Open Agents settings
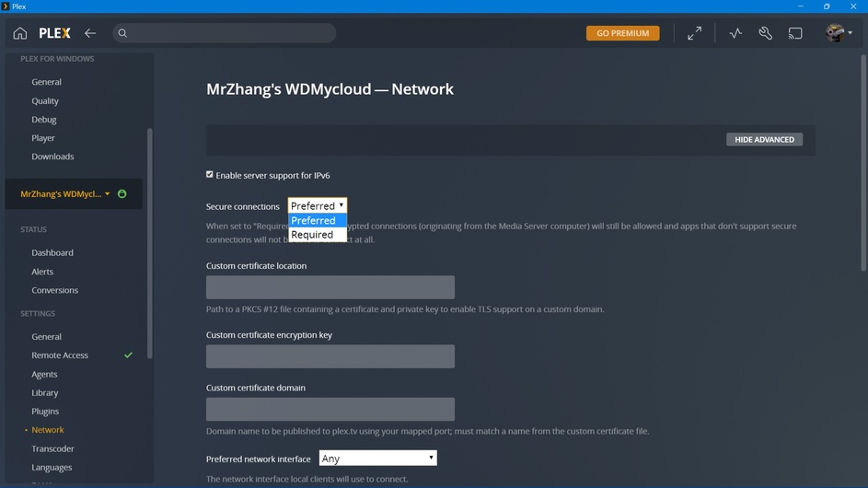Screen dimensions: 868x488 point(44,375)
